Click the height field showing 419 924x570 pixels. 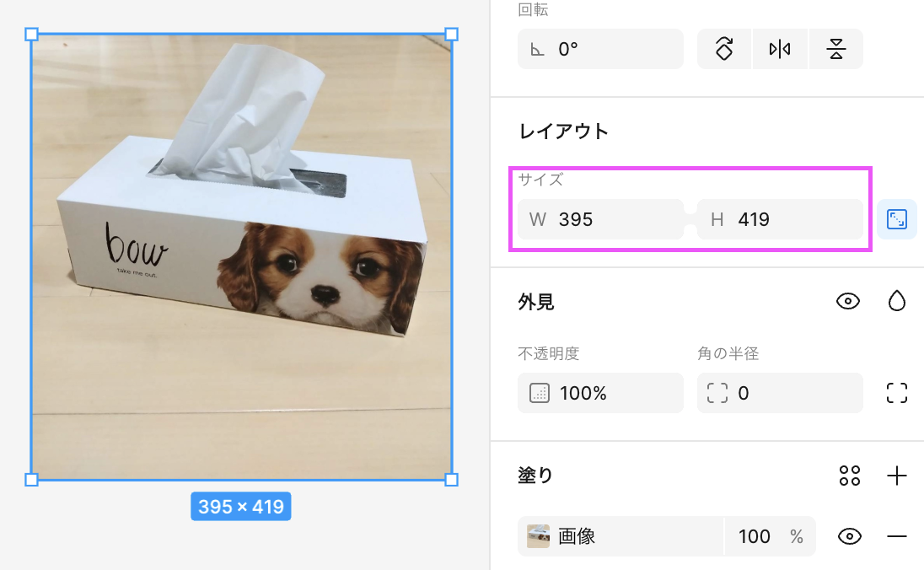(x=780, y=220)
